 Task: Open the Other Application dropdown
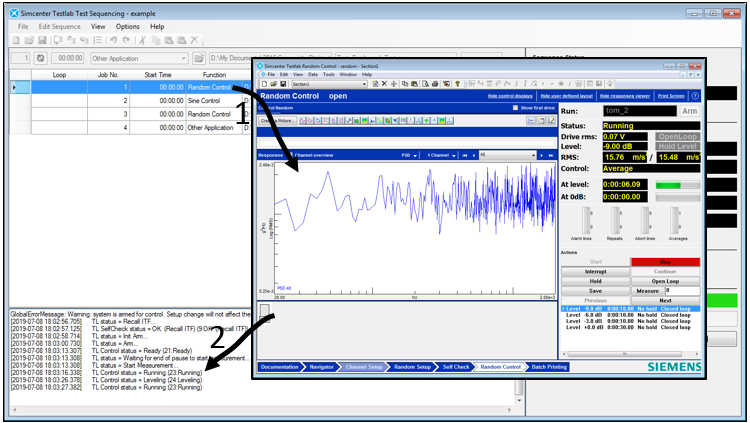[184, 58]
